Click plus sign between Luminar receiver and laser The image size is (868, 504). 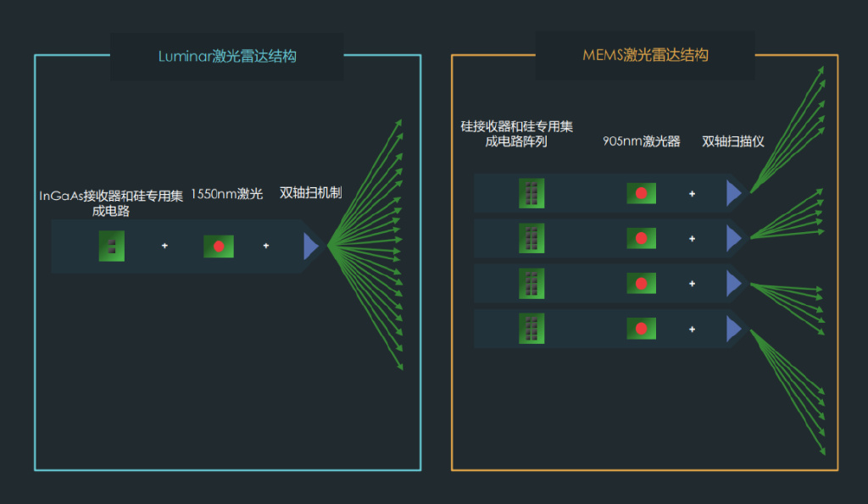[x=164, y=246]
